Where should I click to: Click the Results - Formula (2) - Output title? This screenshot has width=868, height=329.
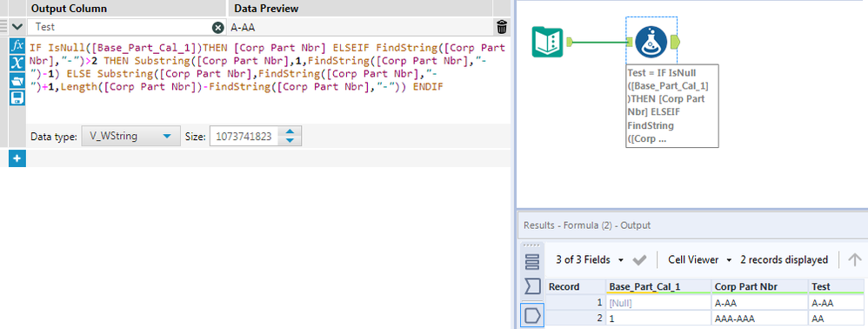pyautogui.click(x=587, y=225)
